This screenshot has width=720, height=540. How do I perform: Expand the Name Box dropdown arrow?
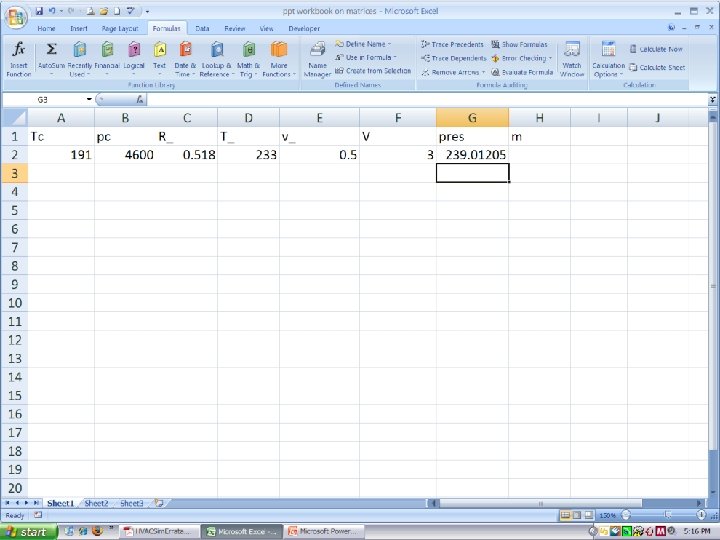89,99
